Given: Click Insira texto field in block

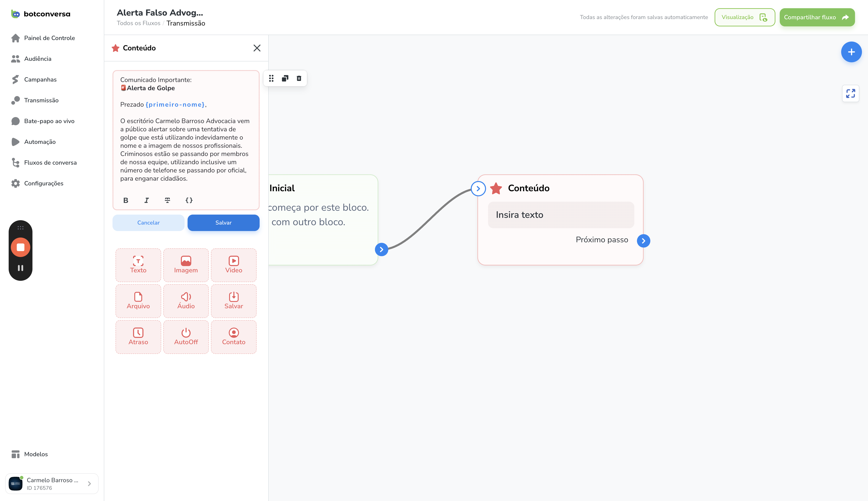Looking at the screenshot, I should coord(561,215).
